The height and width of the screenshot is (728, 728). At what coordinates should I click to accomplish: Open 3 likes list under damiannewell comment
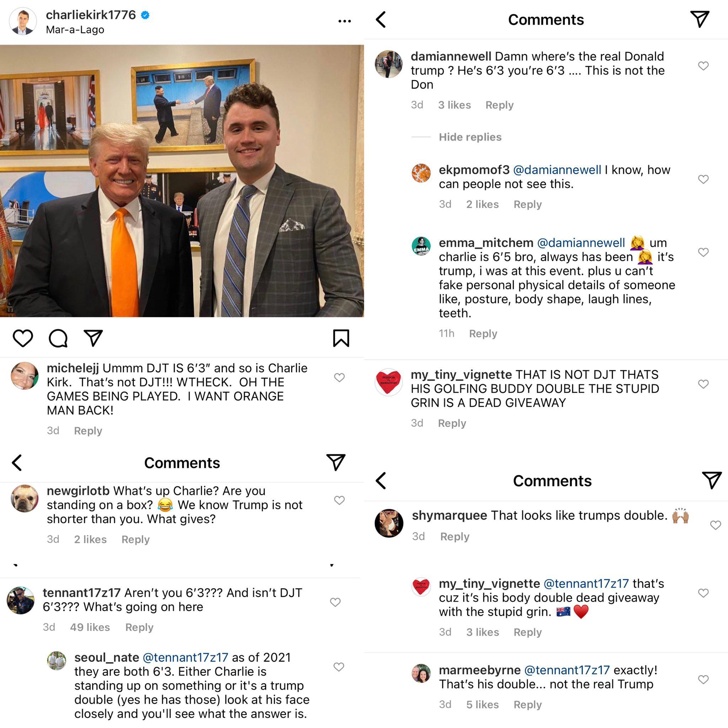click(x=454, y=105)
